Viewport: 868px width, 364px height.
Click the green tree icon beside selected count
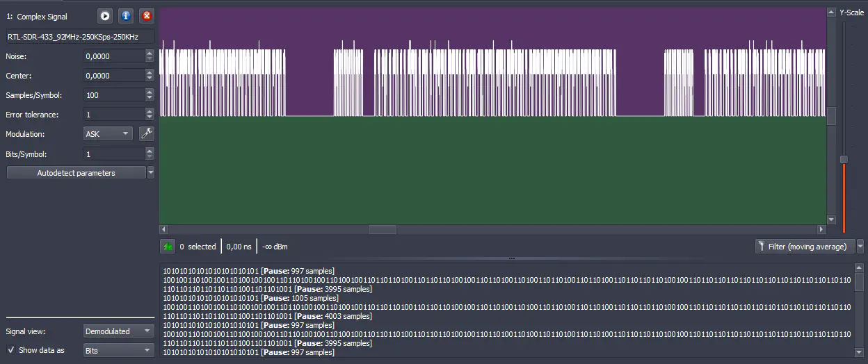[168, 246]
